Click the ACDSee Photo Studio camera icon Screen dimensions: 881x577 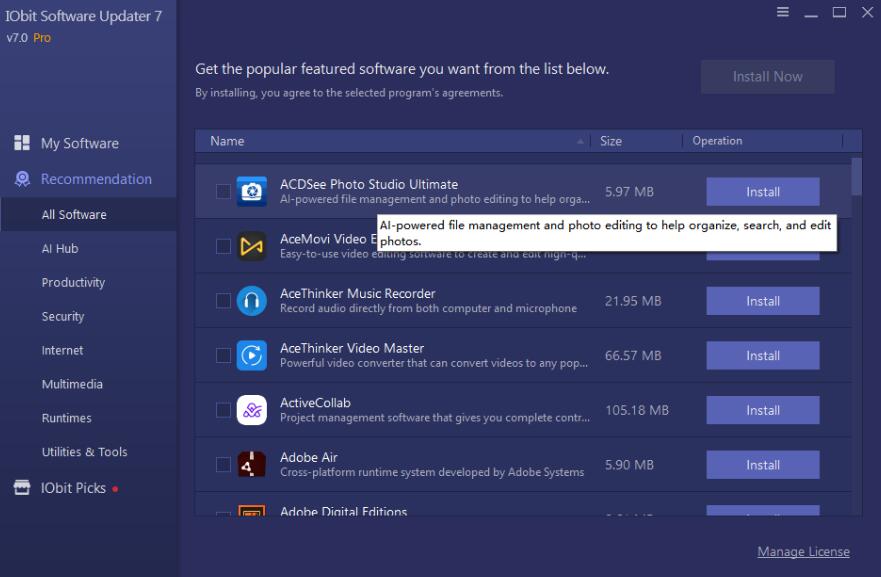point(251,192)
